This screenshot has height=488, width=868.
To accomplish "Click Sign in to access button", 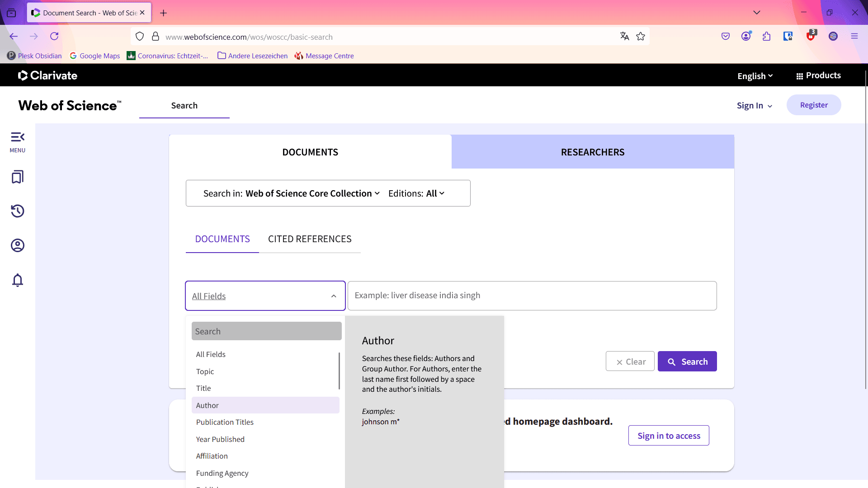I will tap(669, 436).
